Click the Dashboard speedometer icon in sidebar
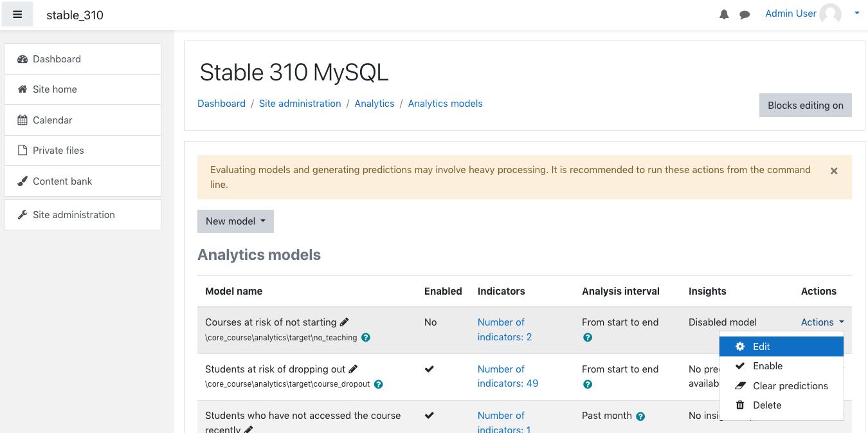 23,59
